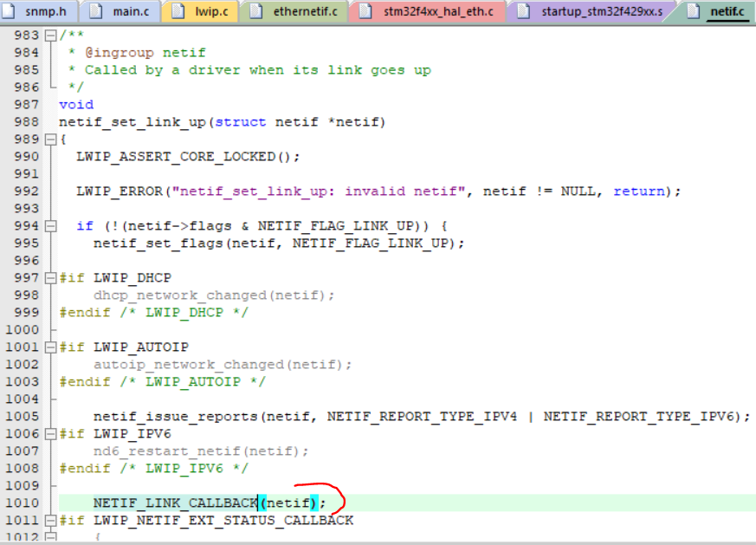This screenshot has height=545, width=756.
Task: Collapse the netif_set_link_up function body
Action: [50, 139]
